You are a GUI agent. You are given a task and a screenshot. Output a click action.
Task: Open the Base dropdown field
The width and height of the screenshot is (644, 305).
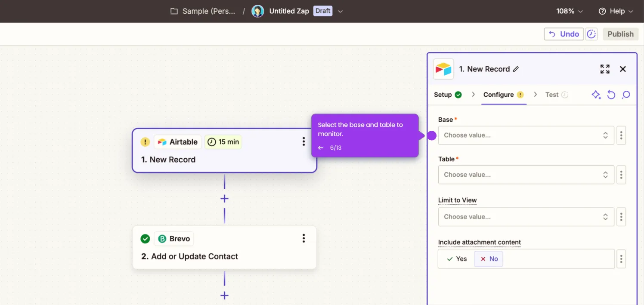(526, 135)
